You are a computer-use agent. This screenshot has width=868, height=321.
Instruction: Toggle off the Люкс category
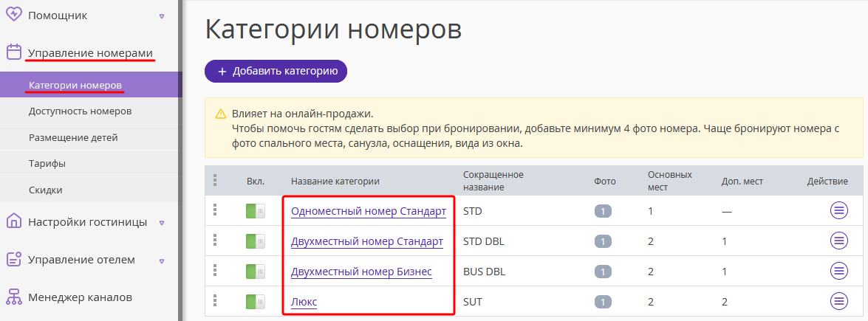(255, 302)
